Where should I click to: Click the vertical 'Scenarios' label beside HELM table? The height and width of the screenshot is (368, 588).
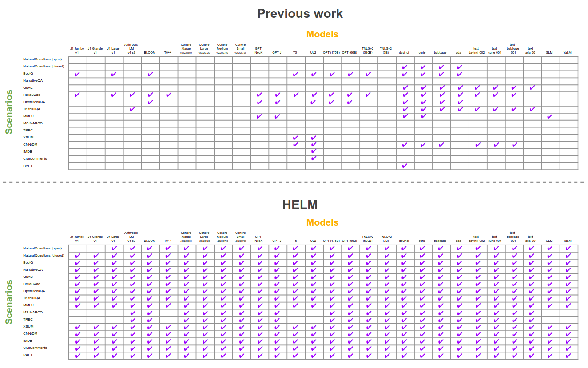click(9, 302)
